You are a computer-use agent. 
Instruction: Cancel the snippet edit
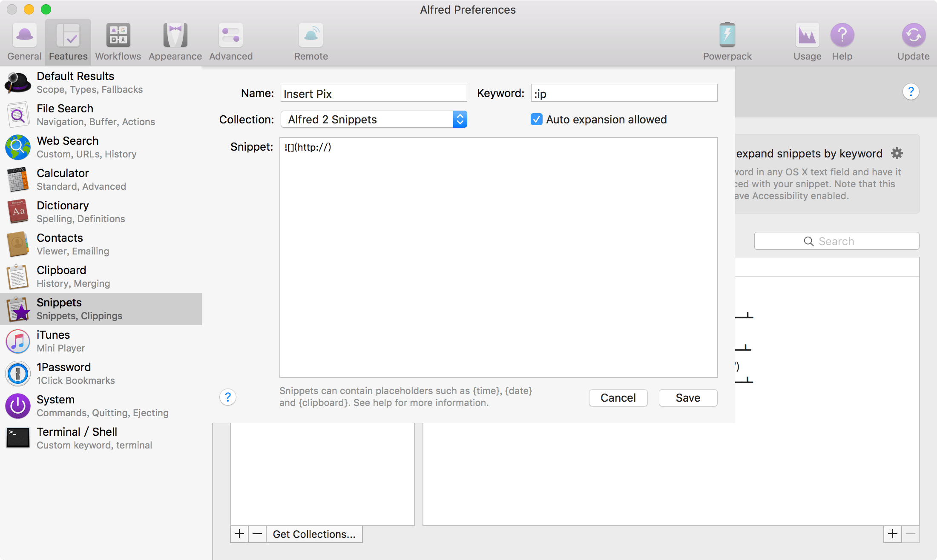618,398
